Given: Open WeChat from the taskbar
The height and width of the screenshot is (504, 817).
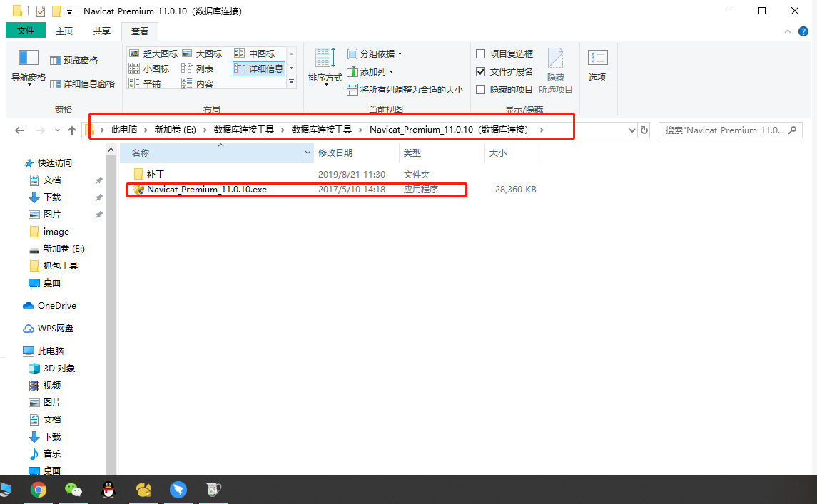Looking at the screenshot, I should click(x=73, y=490).
